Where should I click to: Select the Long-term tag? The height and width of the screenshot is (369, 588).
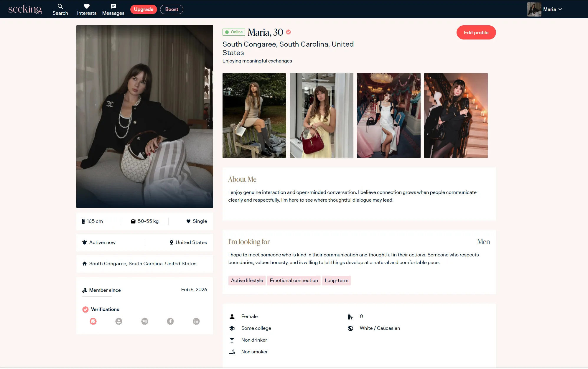point(336,280)
